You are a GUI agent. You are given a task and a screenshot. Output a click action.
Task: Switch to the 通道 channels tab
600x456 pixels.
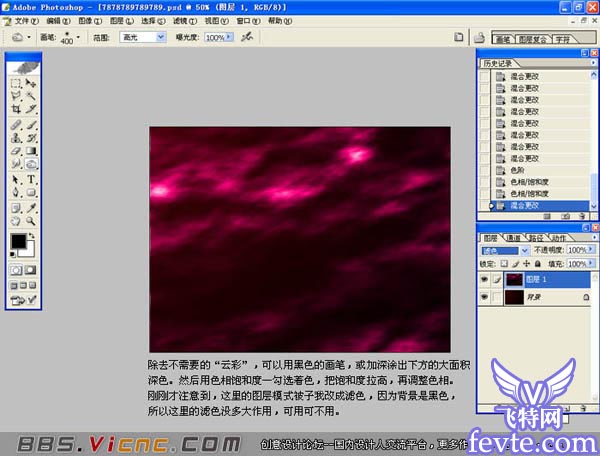[515, 238]
